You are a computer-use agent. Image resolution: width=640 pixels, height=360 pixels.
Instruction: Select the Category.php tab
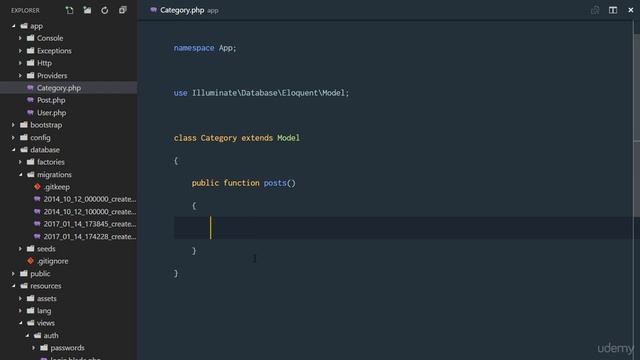click(x=184, y=10)
